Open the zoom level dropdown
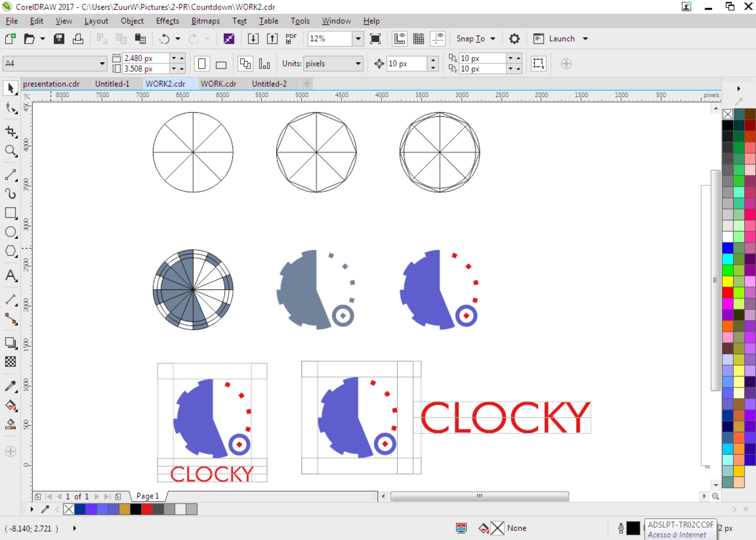 click(358, 39)
